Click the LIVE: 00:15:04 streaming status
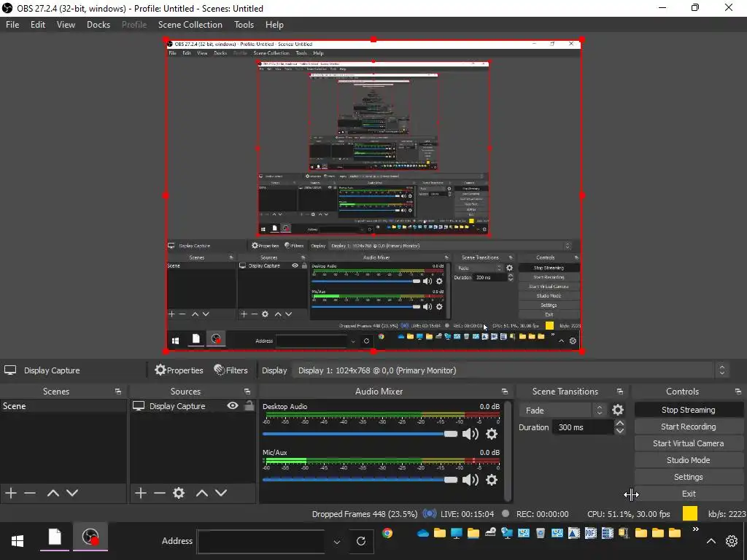 click(467, 514)
